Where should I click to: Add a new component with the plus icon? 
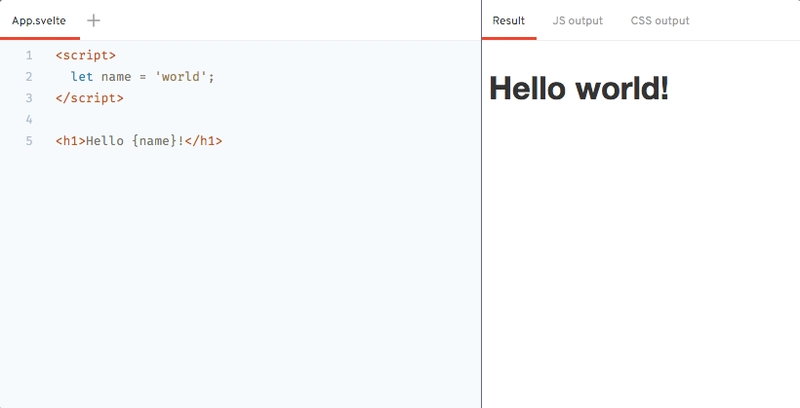pos(93,20)
